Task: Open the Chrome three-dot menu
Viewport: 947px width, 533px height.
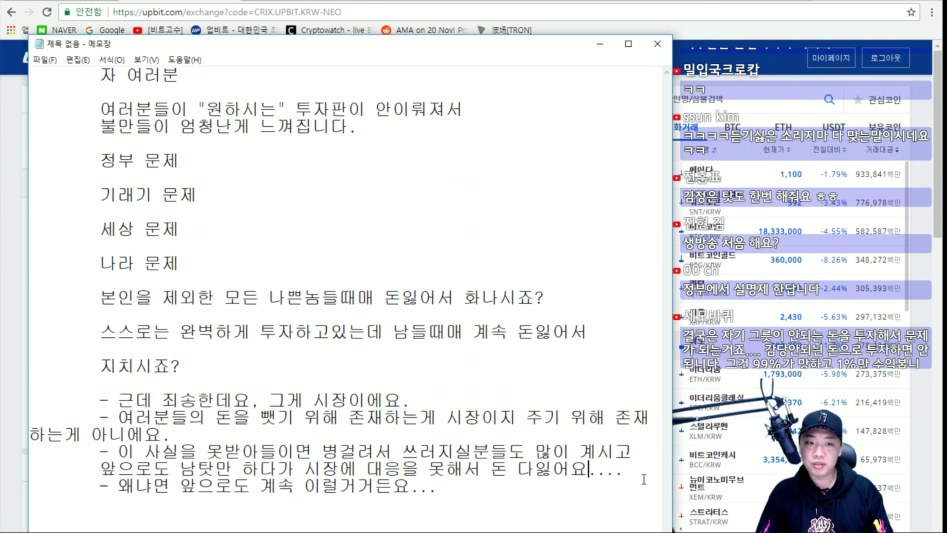Action: coord(933,11)
